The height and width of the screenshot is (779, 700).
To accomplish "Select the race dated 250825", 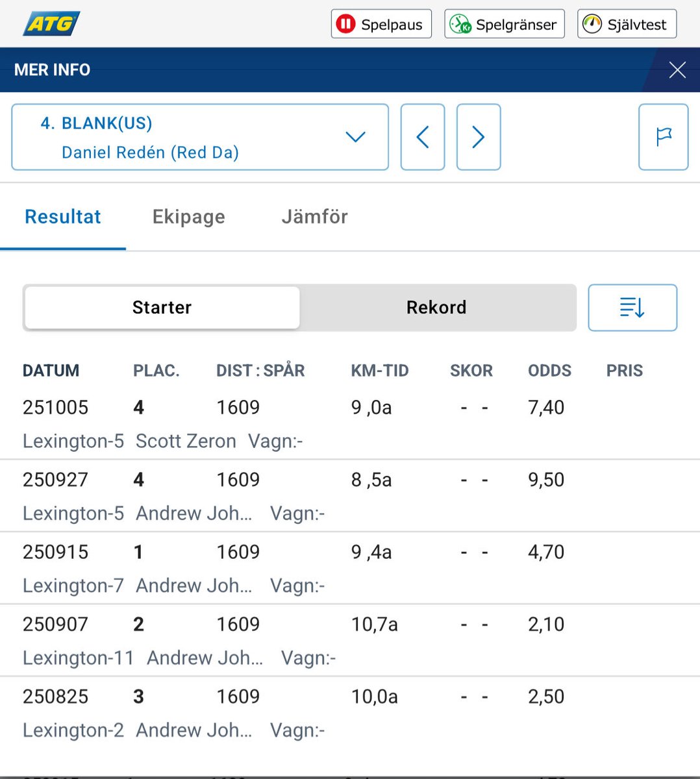I will [350, 712].
